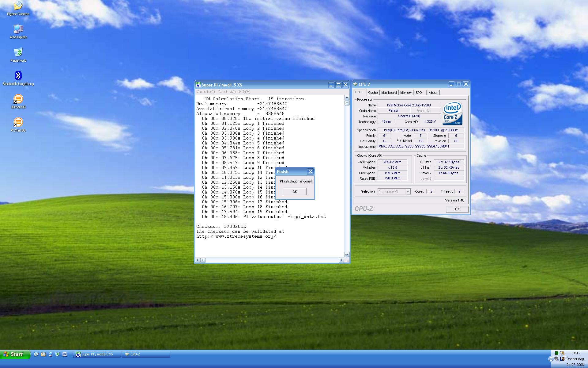Open the 3DMark05 desktop shortcut
This screenshot has height=368, width=588.
[x=18, y=99]
